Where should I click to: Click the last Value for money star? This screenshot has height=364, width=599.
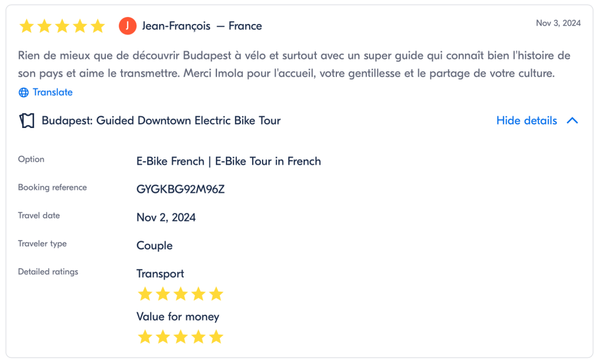(216, 337)
